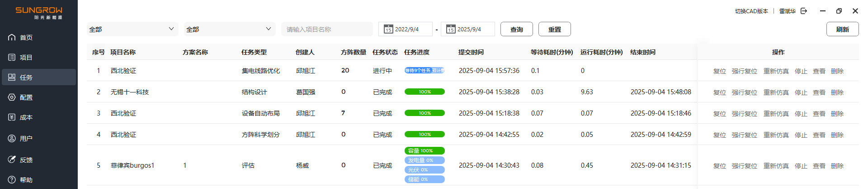Viewport: 868px width, 189px height.
Task: Click the Home (首页) sidebar icon
Action: [12, 37]
